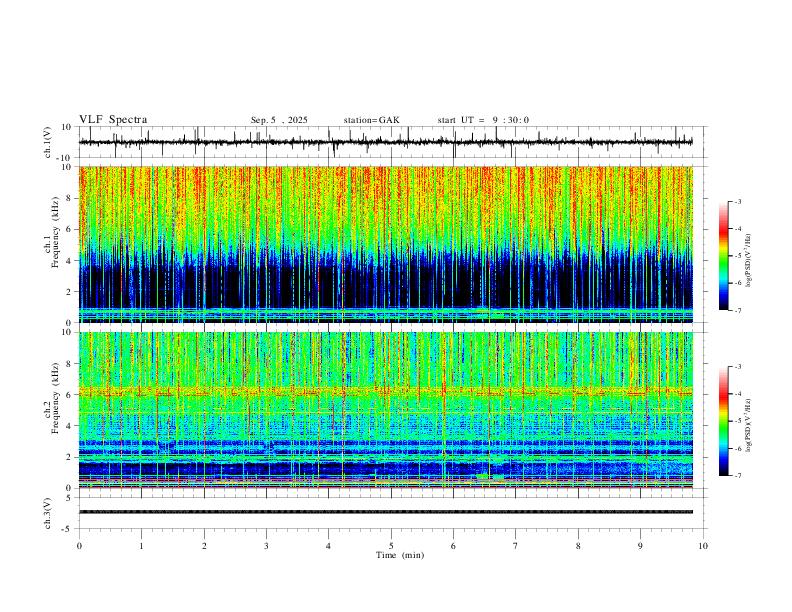Click the "6" kHz tick on ch.2 spectrogram
Screen dimensions: 792x612
point(70,395)
